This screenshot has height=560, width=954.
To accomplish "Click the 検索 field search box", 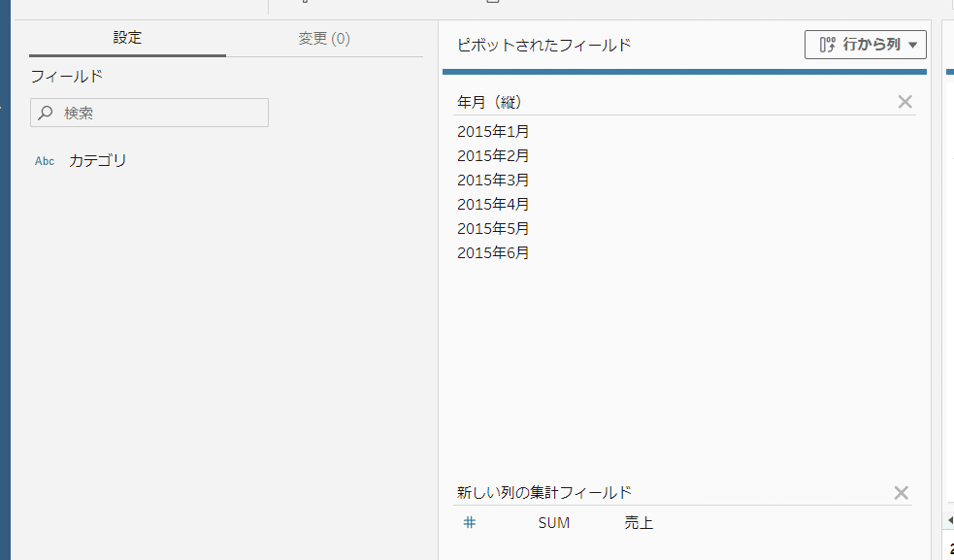I will click(x=149, y=113).
